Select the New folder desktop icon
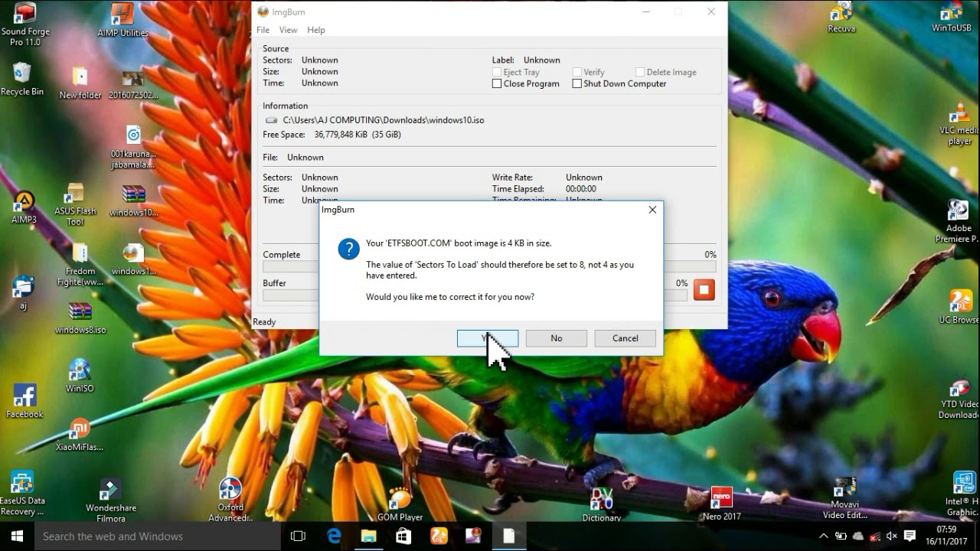The image size is (980, 551). [x=80, y=83]
